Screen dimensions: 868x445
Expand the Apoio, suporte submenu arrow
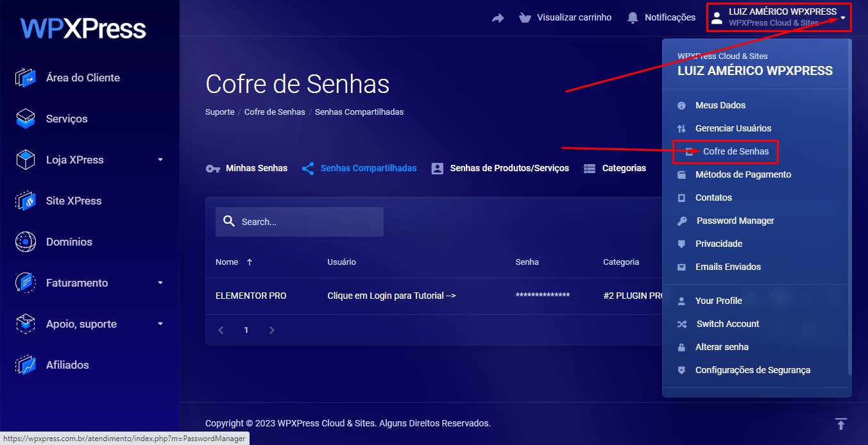pyautogui.click(x=160, y=324)
